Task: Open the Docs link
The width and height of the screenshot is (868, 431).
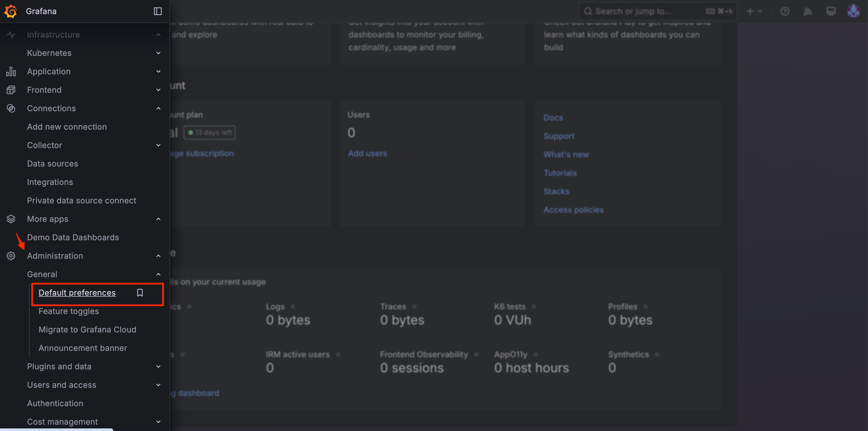Action: click(553, 118)
